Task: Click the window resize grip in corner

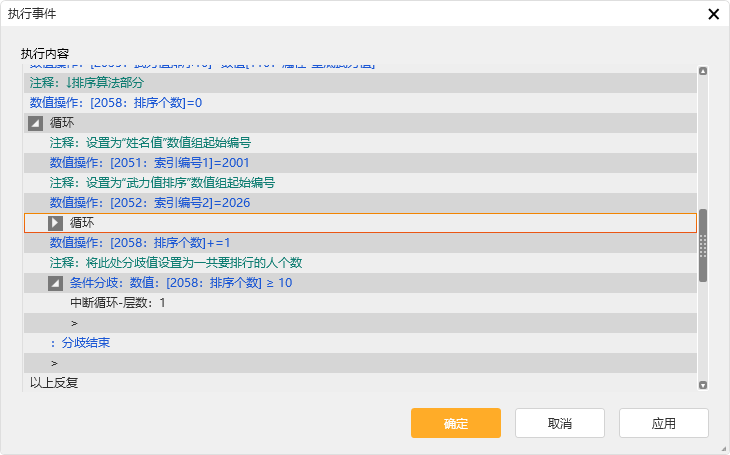Action: pyautogui.click(x=722, y=447)
